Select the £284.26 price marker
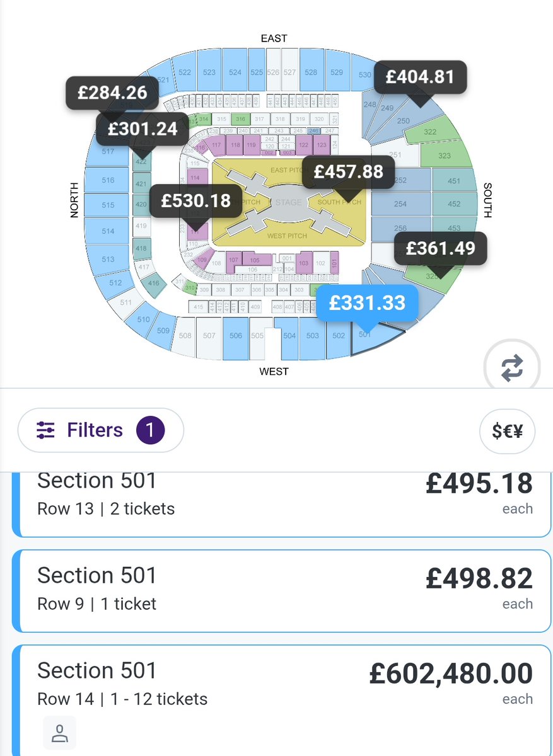The image size is (553, 756). (x=112, y=93)
